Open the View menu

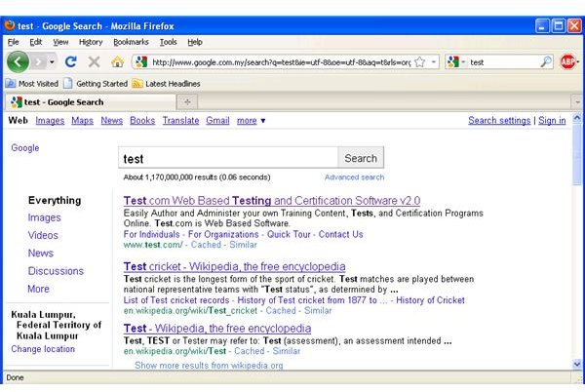point(60,42)
